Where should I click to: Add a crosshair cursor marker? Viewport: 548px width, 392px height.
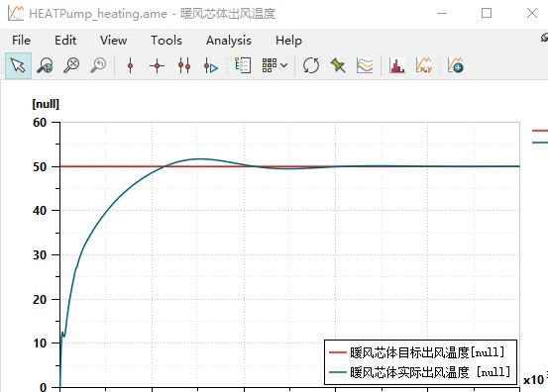pos(157,65)
